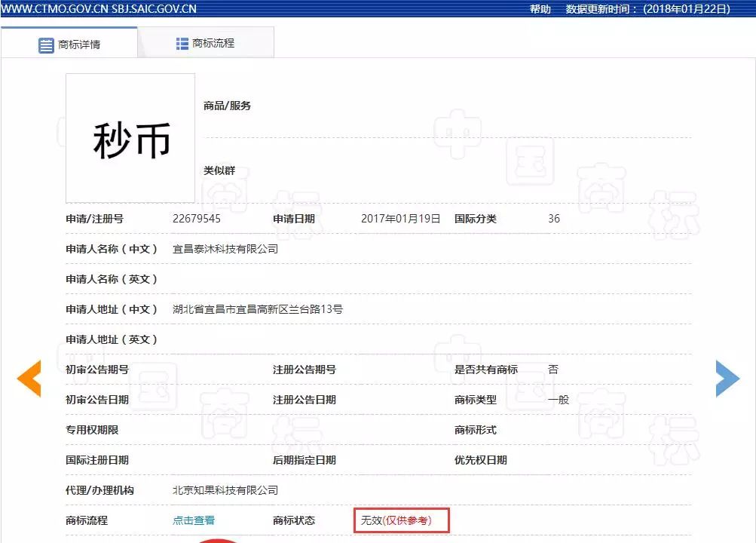This screenshot has height=543, width=756.
Task: Click the 申请人地址（中文） label
Action: 112,309
